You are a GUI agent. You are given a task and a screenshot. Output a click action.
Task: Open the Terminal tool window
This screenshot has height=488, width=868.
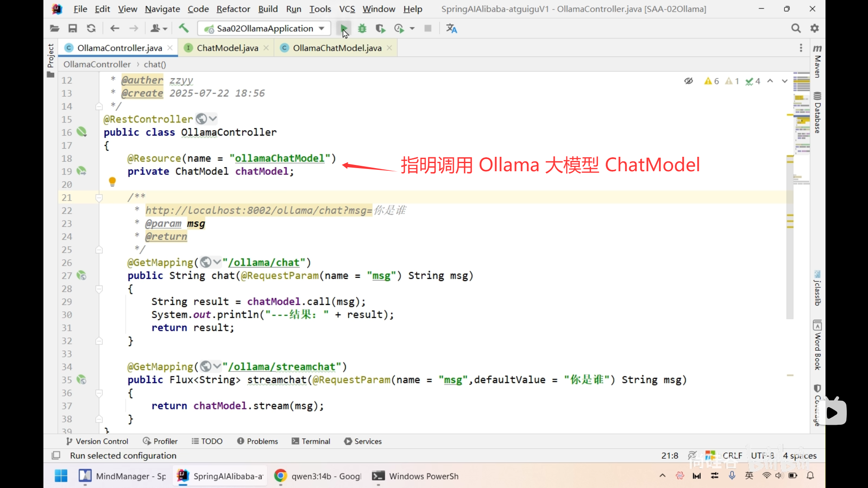311,441
